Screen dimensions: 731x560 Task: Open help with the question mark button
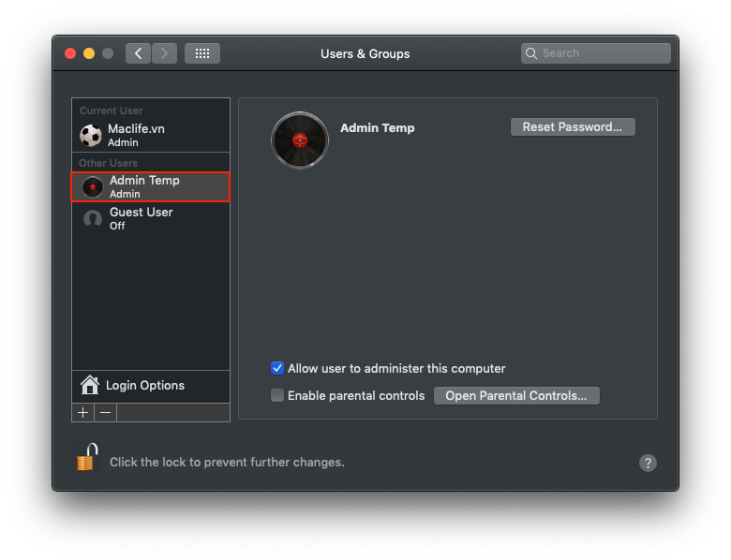(x=648, y=464)
